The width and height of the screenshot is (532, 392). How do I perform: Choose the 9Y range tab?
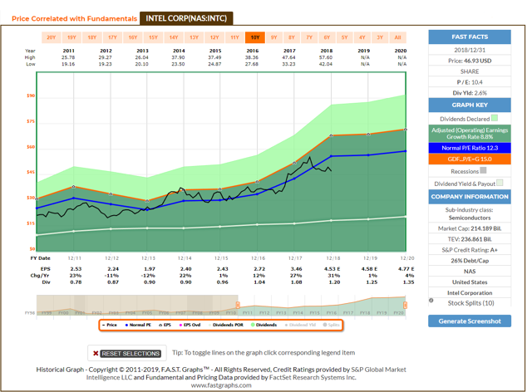click(x=274, y=37)
